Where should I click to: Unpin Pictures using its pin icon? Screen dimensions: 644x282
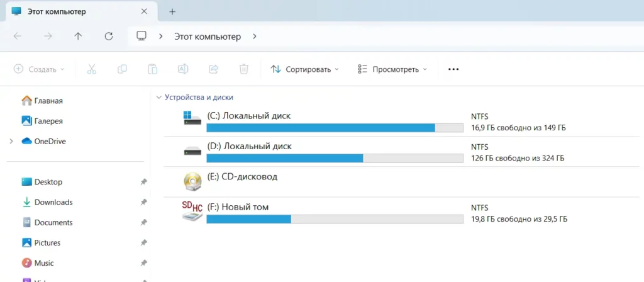(x=143, y=243)
